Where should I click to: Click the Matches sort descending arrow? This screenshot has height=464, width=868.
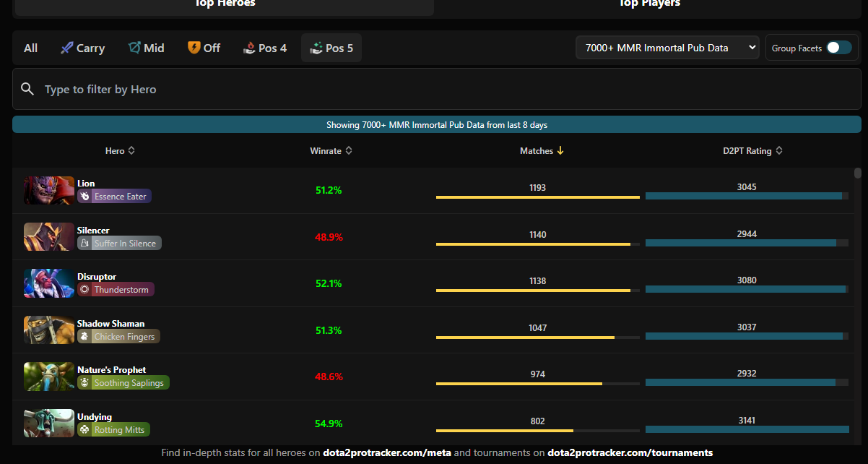click(x=560, y=151)
